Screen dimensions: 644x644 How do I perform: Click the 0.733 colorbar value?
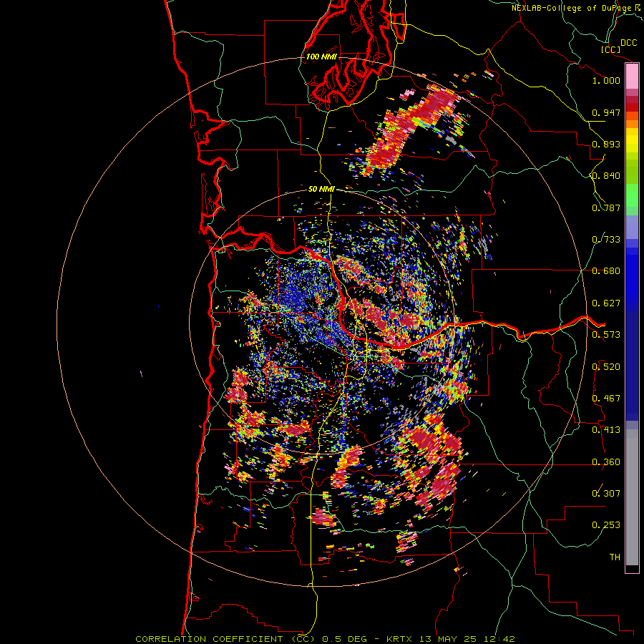606,240
